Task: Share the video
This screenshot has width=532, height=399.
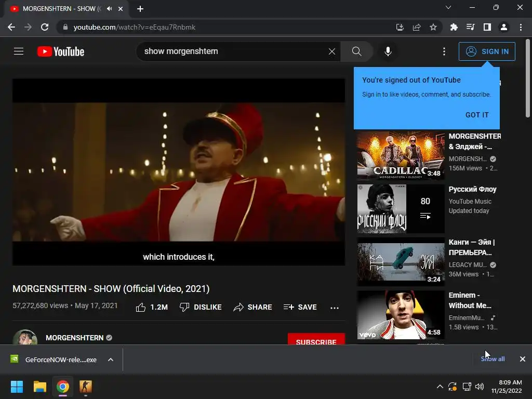Action: click(x=252, y=307)
